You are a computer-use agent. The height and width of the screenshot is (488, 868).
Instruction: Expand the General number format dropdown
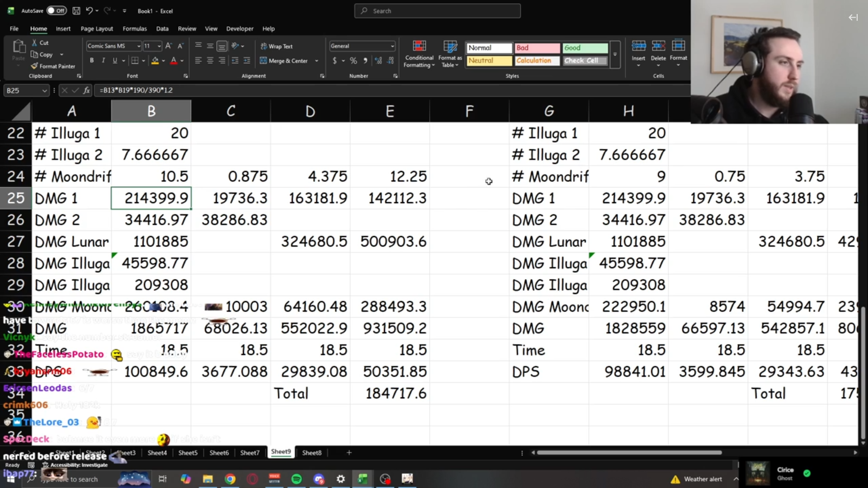coord(392,46)
